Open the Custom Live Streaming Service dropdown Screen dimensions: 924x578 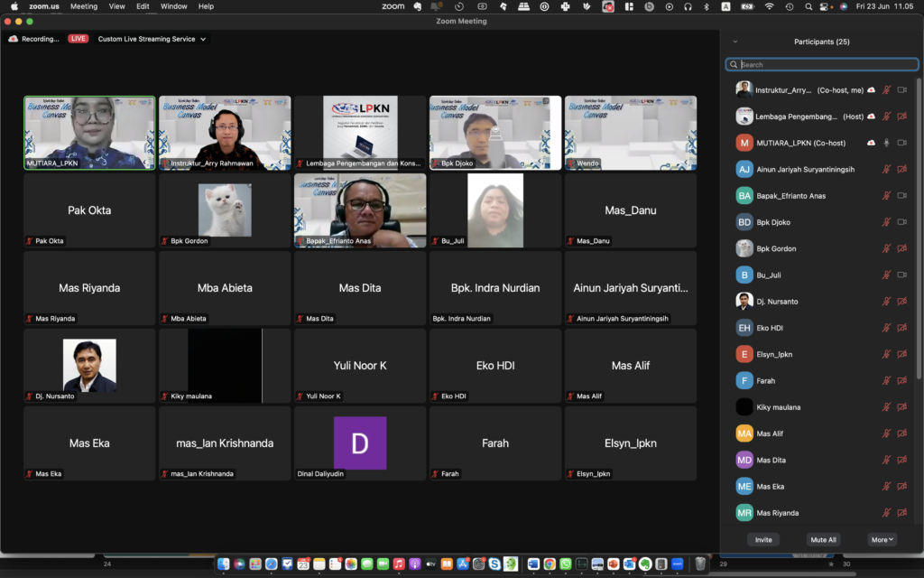click(152, 39)
